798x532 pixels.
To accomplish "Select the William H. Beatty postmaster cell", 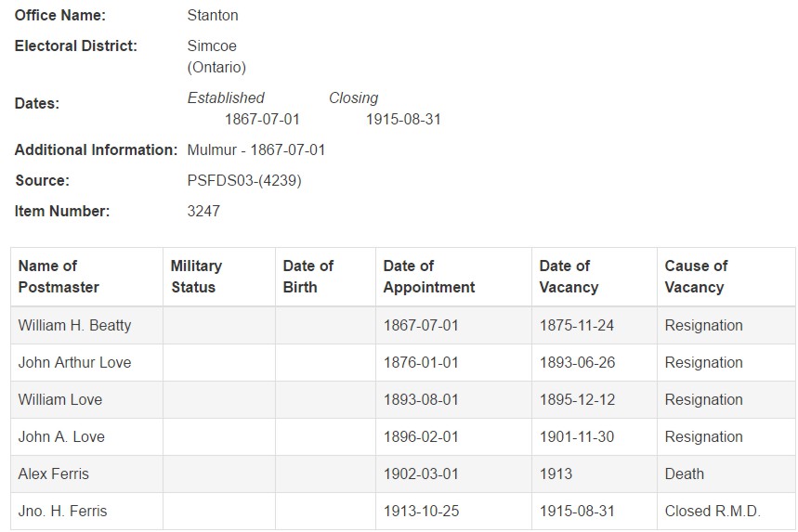I will tap(74, 326).
